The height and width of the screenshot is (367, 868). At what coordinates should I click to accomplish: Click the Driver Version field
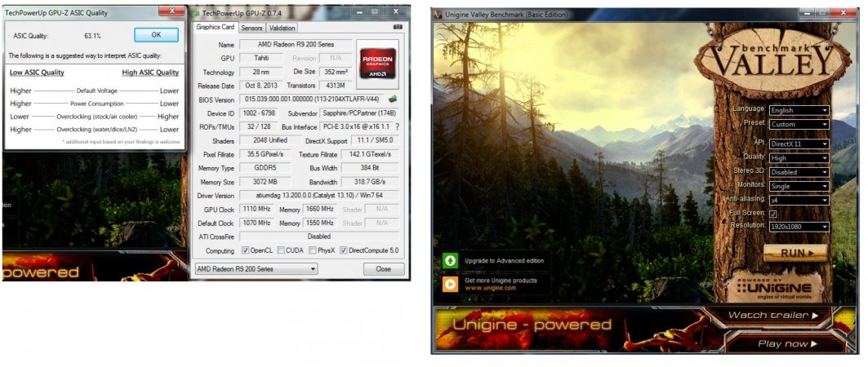coord(319,196)
